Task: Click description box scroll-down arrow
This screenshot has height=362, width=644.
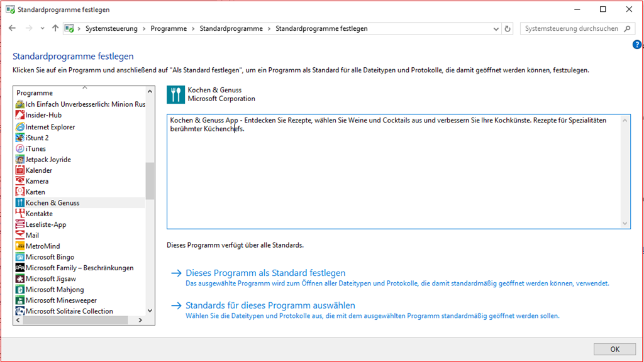Action: 625,224
